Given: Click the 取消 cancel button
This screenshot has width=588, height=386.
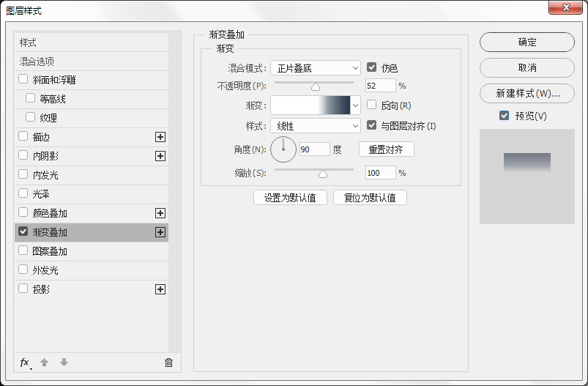Looking at the screenshot, I should coord(527,67).
